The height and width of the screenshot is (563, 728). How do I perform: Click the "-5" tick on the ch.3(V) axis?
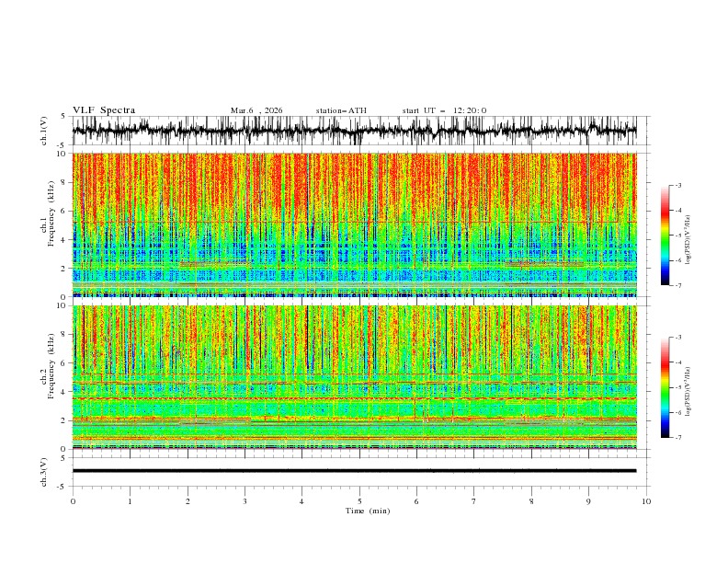63,487
